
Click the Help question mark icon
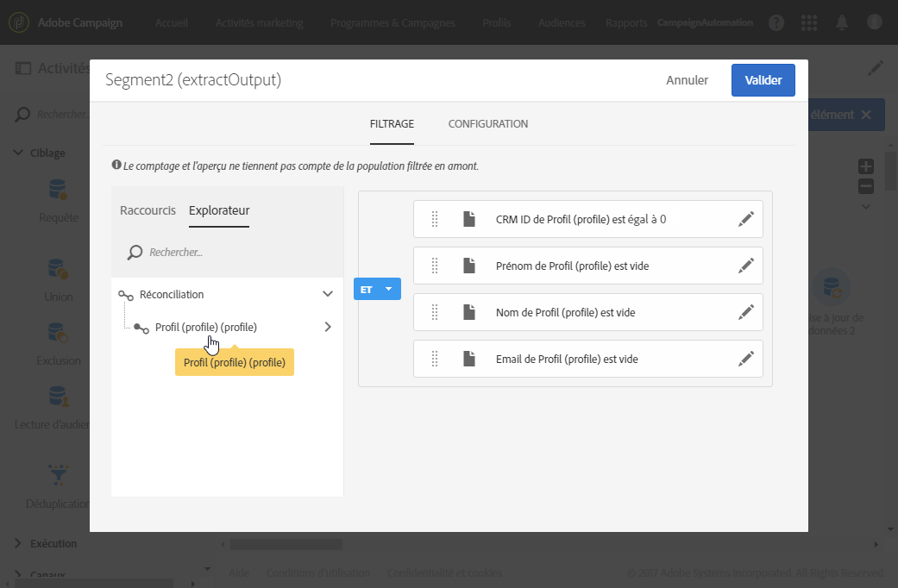pyautogui.click(x=776, y=23)
